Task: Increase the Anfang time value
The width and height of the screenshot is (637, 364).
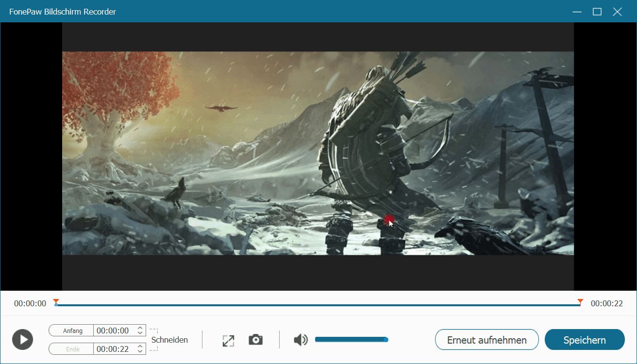Action: point(140,328)
